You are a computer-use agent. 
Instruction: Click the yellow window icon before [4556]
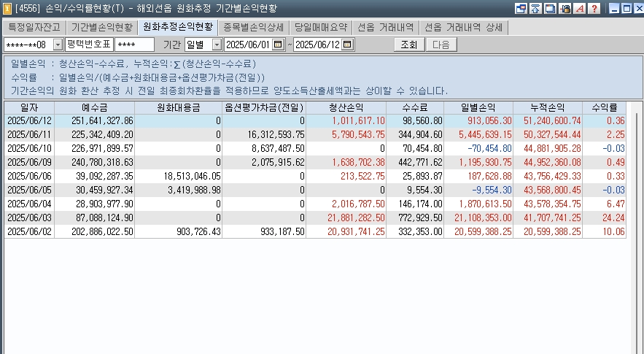(7, 8)
